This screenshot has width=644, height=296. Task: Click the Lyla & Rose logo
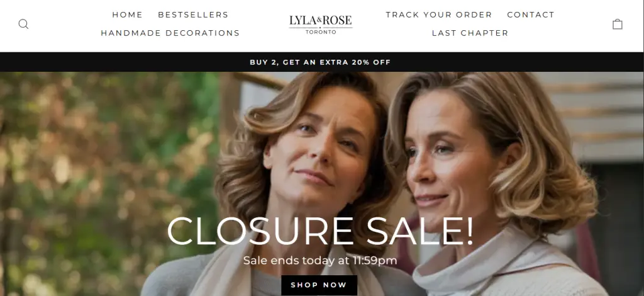(x=320, y=25)
